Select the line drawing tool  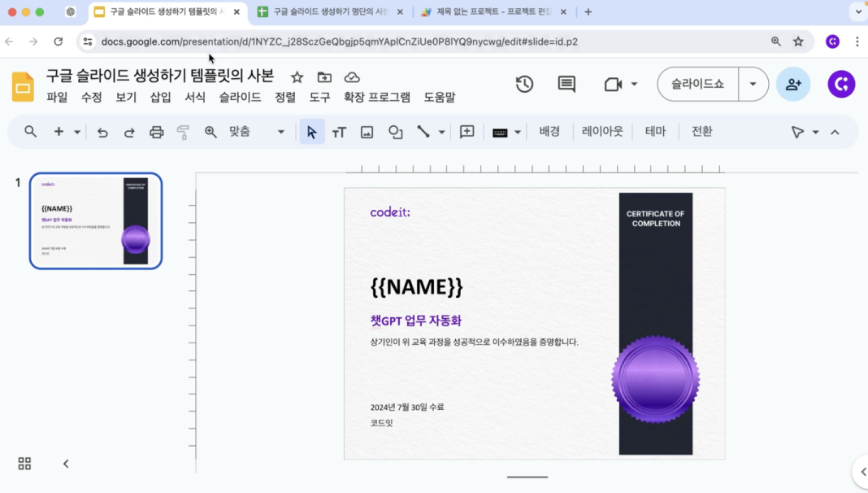click(x=424, y=131)
